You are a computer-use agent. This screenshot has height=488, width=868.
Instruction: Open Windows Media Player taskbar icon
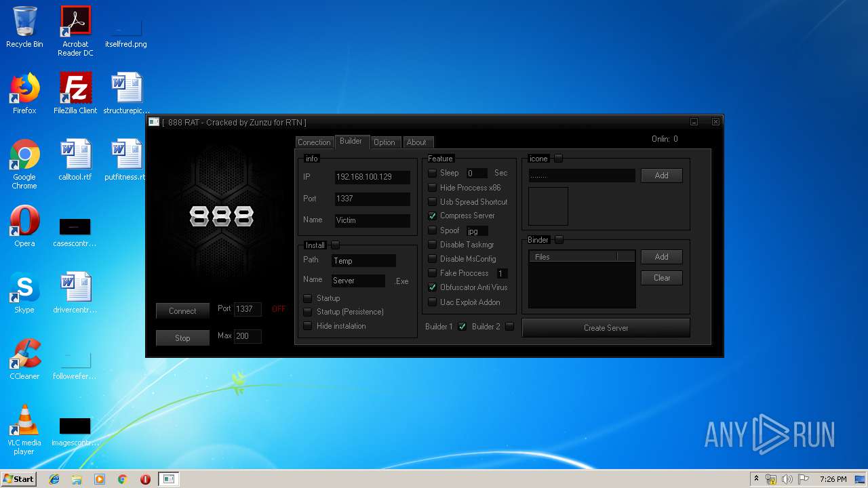tap(100, 479)
